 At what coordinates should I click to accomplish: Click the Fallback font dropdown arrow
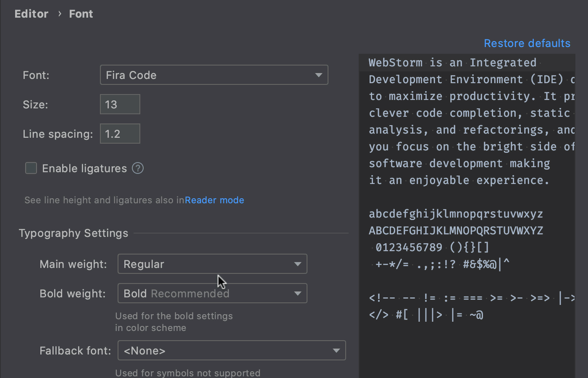tap(336, 350)
